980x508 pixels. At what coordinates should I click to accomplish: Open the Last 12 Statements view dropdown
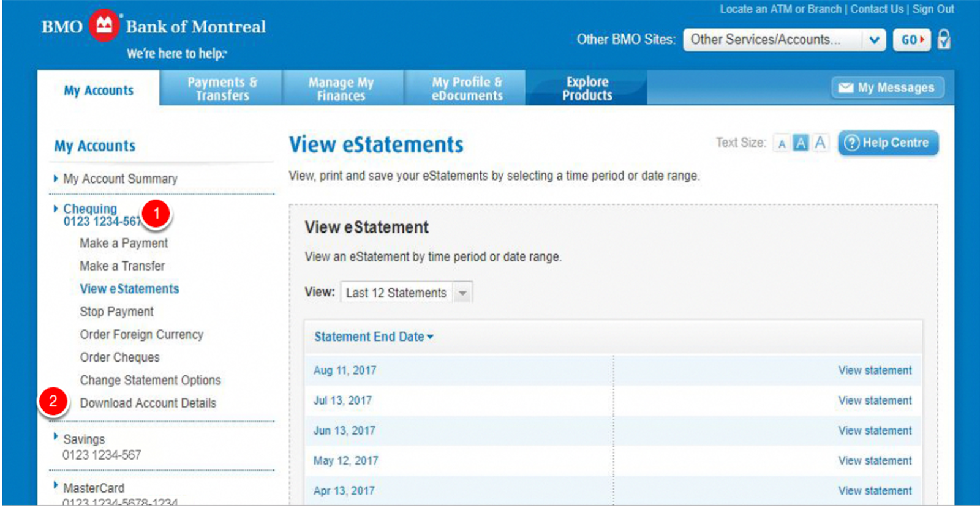pyautogui.click(x=407, y=293)
